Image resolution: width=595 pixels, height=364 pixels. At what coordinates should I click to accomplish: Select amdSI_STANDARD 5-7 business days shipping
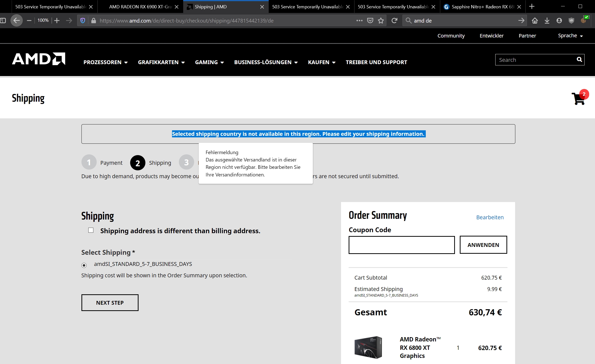(84, 265)
